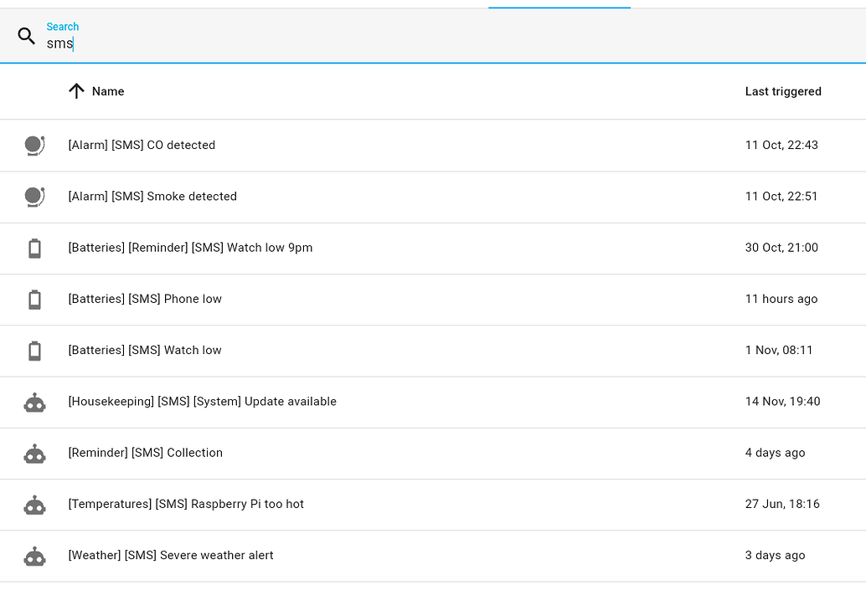Click the robot icon for Update available macro
Screen dimensions: 866x616
coord(34,402)
